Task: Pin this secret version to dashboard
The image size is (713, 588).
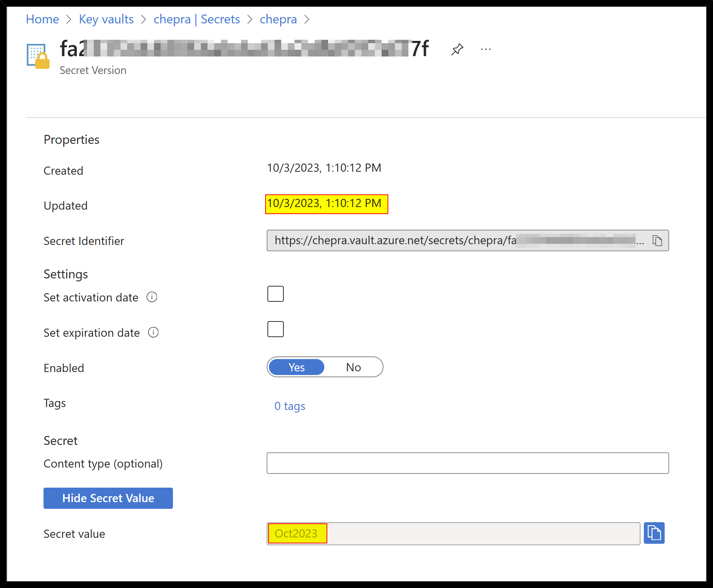Action: [x=457, y=49]
